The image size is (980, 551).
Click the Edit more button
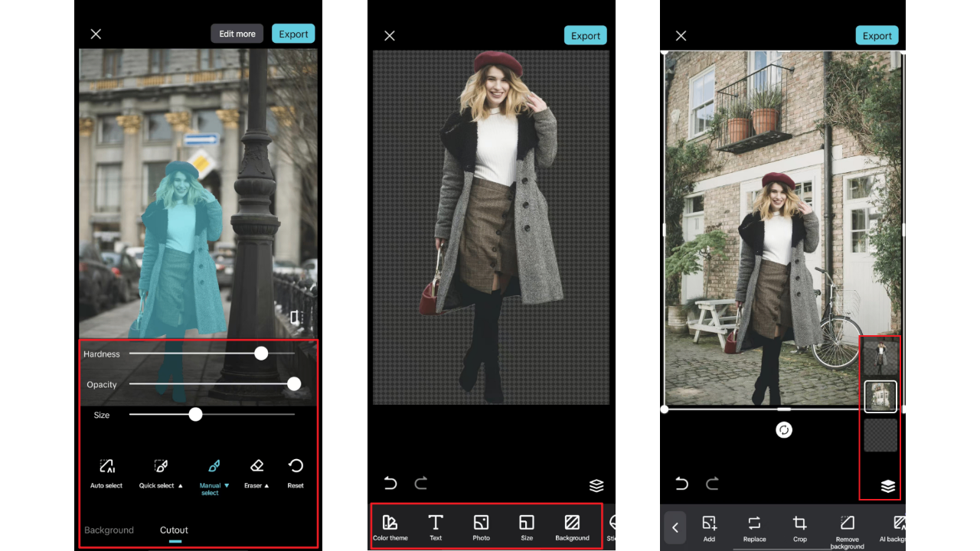(237, 34)
